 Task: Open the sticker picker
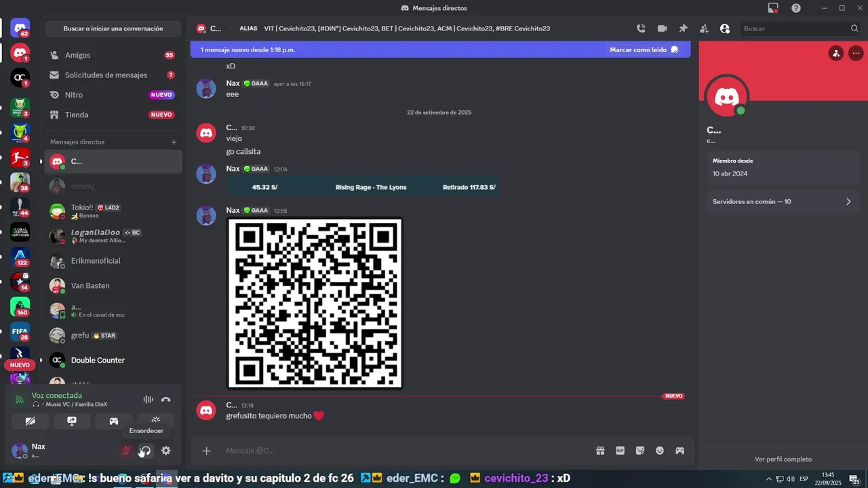pyautogui.click(x=639, y=451)
